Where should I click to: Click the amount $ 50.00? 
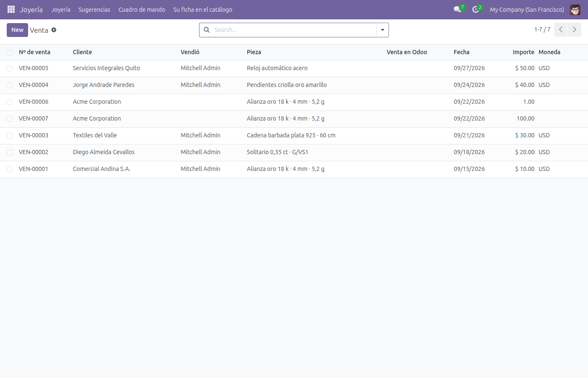pyautogui.click(x=525, y=68)
